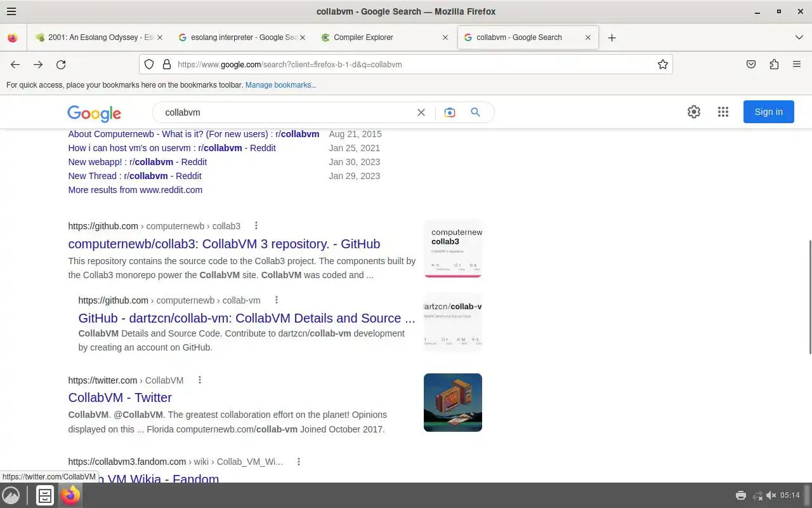Screen dimensions: 812x508
Task: Open the toolbar hamburger menu at right
Action: click(x=797, y=64)
